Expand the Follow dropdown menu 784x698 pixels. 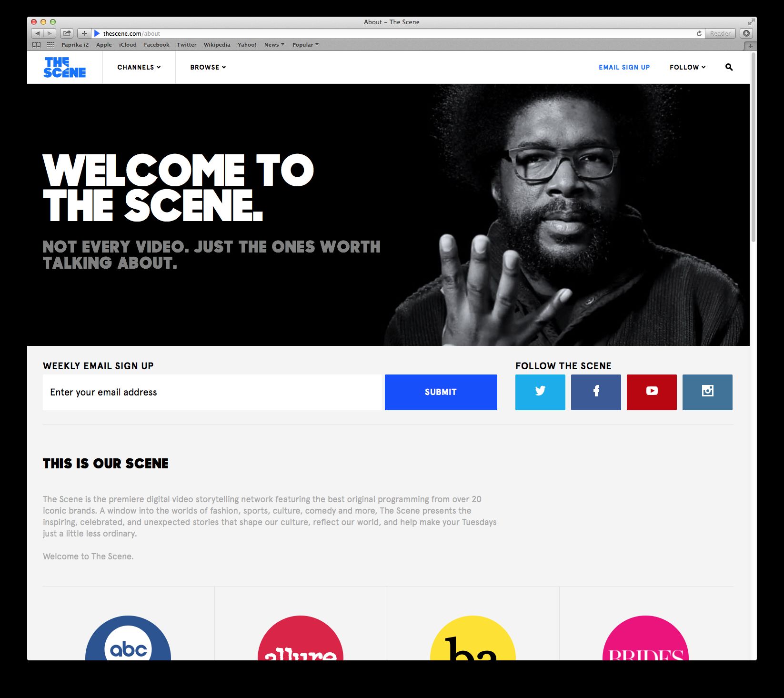(x=688, y=67)
